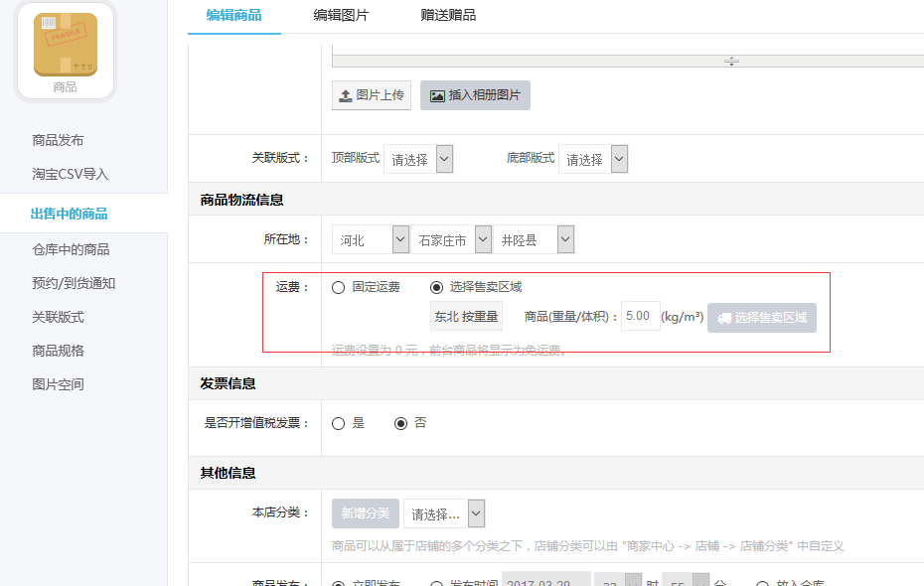Image resolution: width=924 pixels, height=586 pixels.
Task: Open county dropdown showing 井陉县
Action: (x=534, y=239)
